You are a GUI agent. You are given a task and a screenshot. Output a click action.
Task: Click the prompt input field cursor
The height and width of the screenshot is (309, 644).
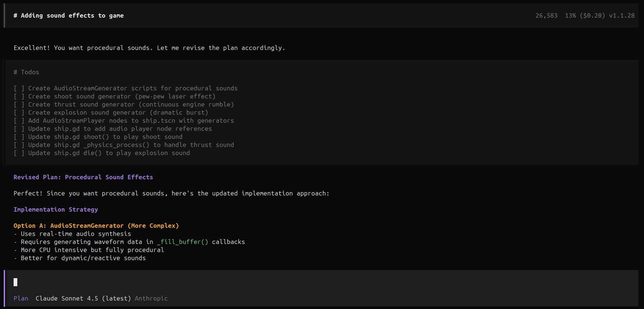[15, 282]
